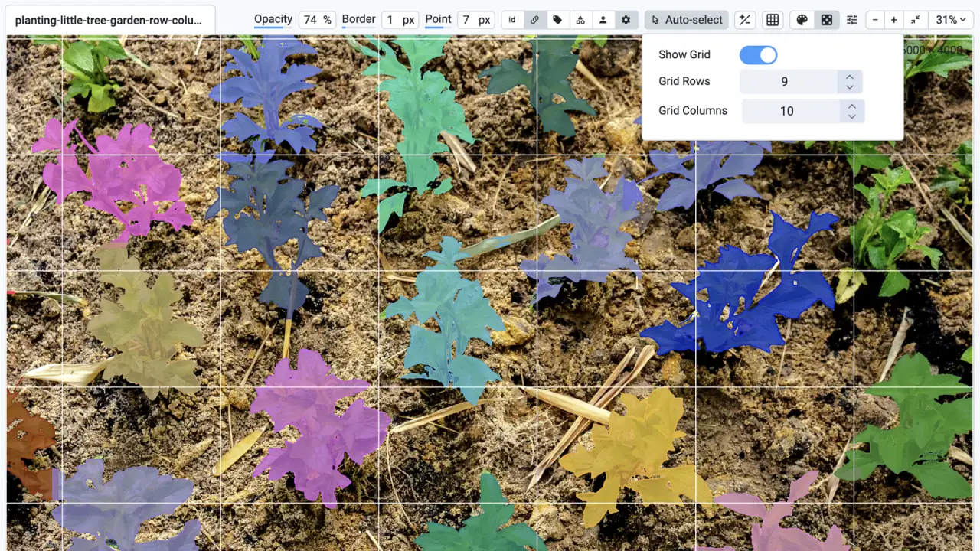Image resolution: width=980 pixels, height=551 pixels.
Task: Open the sliders adjustments icon
Action: pyautogui.click(x=852, y=20)
